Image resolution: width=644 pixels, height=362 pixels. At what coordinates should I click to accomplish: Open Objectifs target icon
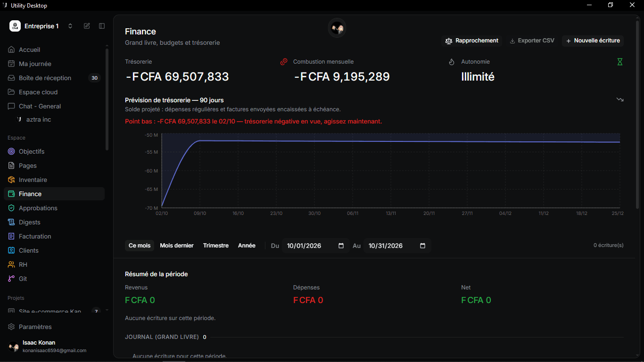point(11,151)
